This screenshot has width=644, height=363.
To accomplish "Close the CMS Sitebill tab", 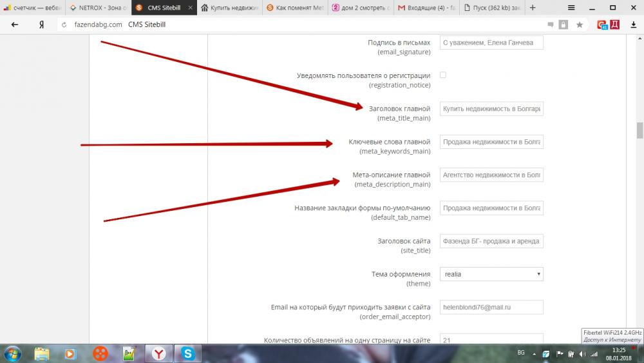I will pos(190,7).
